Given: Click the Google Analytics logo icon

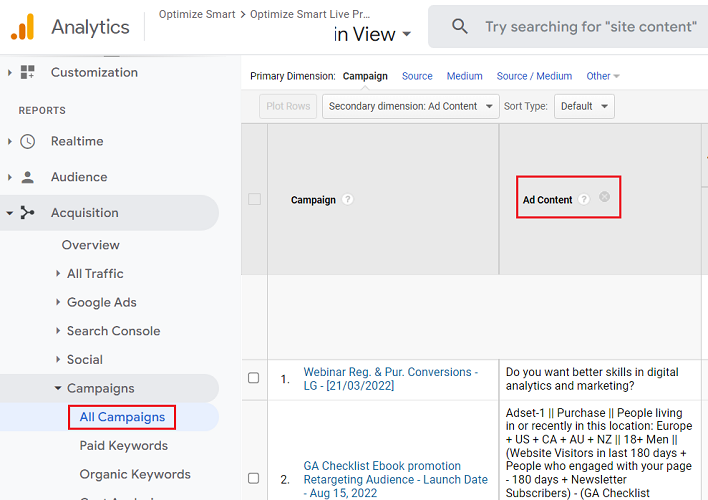Looking at the screenshot, I should pos(23,27).
